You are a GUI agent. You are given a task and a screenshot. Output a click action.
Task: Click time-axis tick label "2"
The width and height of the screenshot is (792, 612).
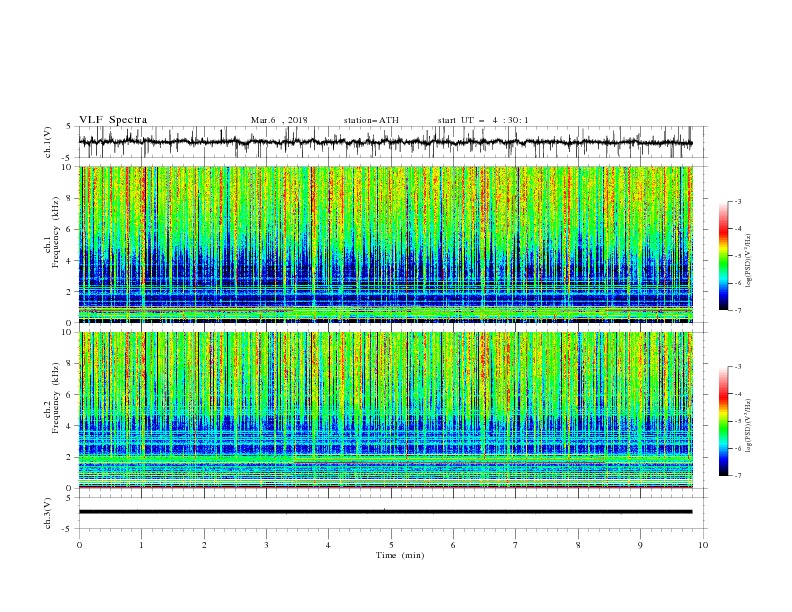coord(204,545)
